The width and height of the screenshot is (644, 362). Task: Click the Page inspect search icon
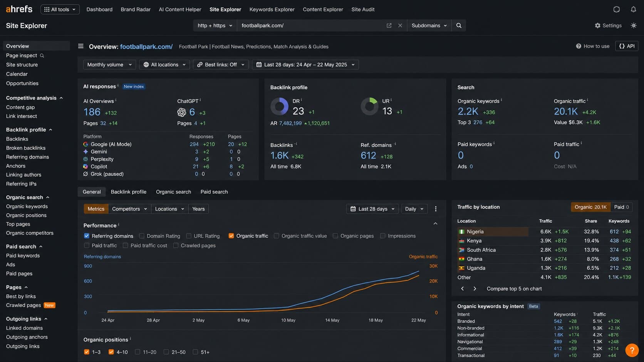(42, 56)
